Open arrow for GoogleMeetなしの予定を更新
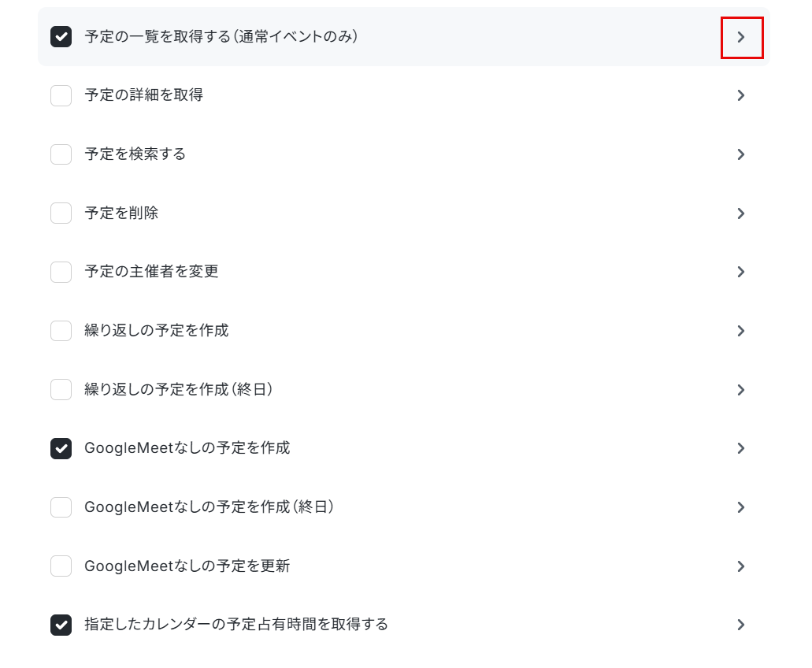Image resolution: width=812 pixels, height=668 pixels. [741, 566]
